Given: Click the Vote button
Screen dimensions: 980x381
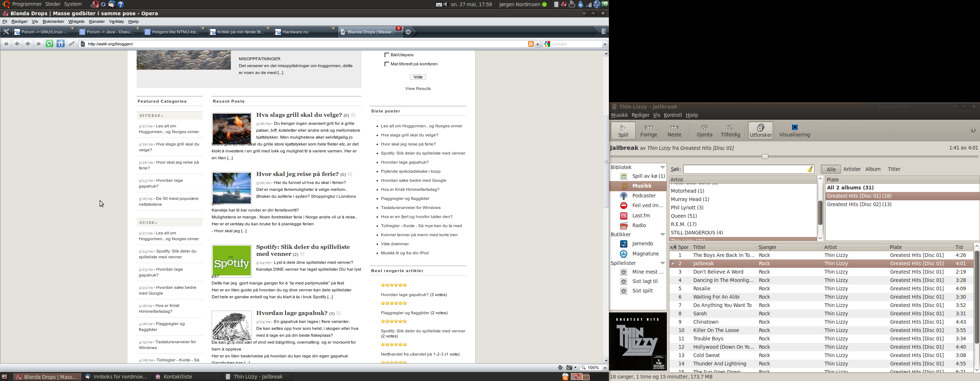Looking at the screenshot, I should click(x=418, y=77).
